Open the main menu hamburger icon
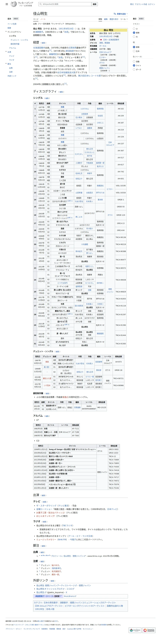Screen dimensions: 161x644 [x=7, y=4]
